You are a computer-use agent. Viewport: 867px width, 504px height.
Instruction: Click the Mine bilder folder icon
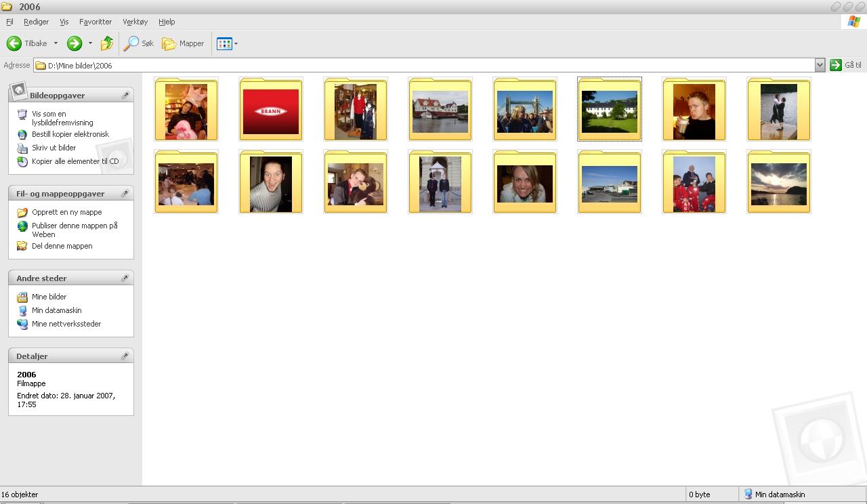click(22, 297)
